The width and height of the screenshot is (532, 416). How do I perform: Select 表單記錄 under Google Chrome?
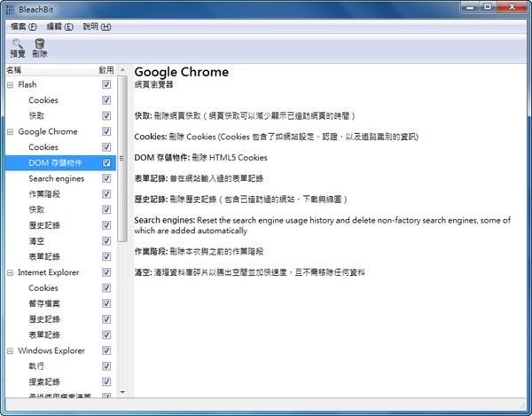coord(44,256)
